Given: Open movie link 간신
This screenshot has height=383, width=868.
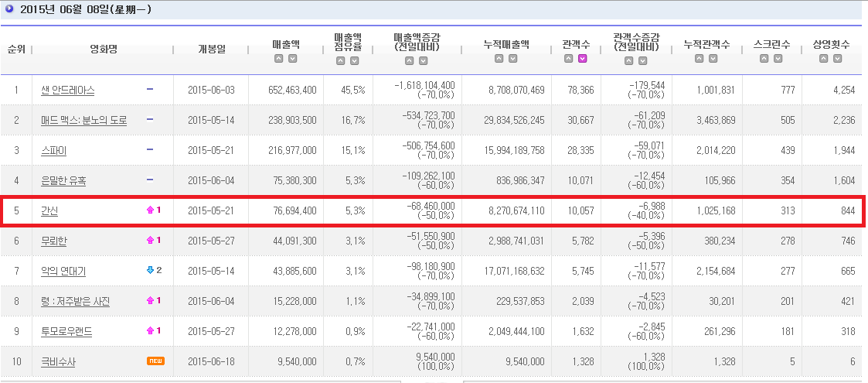Looking at the screenshot, I should 49,210.
